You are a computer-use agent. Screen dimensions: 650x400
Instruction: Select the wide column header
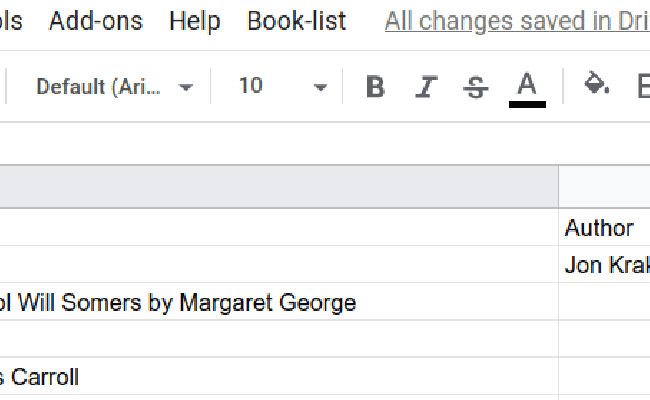tap(279, 187)
